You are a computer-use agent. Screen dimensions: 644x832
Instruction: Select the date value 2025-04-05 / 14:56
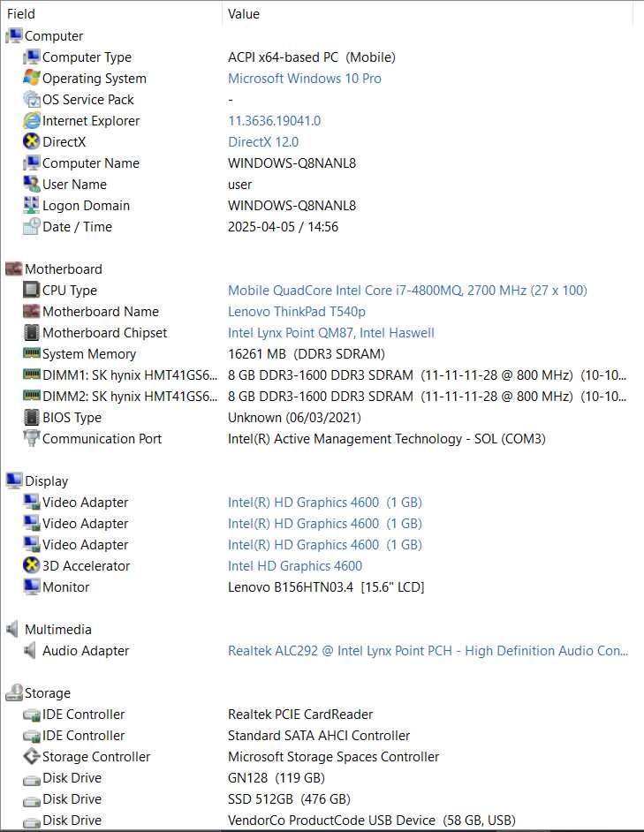pos(283,227)
